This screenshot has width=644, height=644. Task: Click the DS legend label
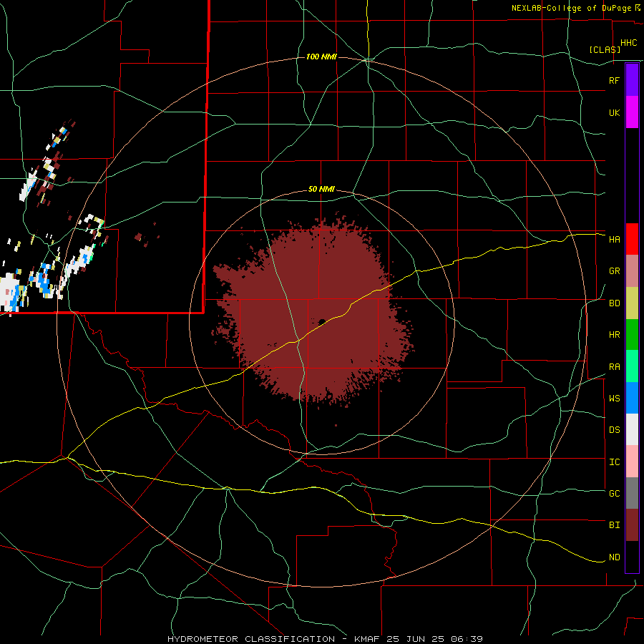click(x=614, y=430)
